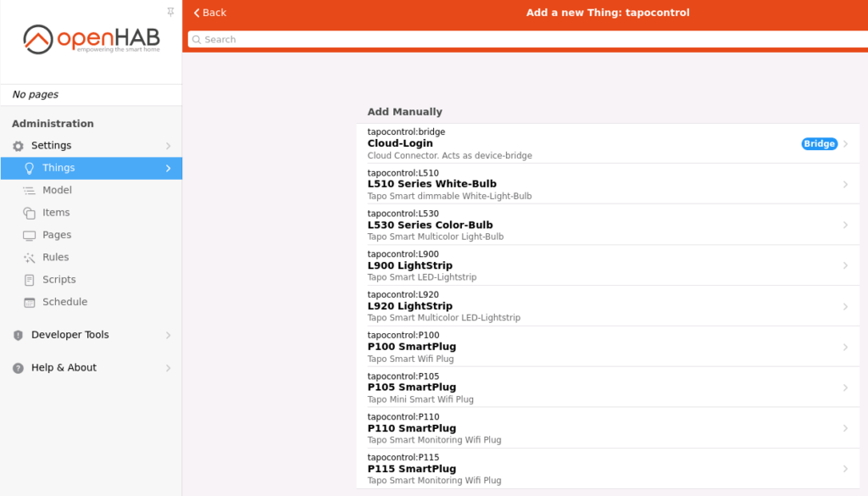Click 'No pages' sidebar text
Image resolution: width=868 pixels, height=496 pixels.
coord(36,95)
